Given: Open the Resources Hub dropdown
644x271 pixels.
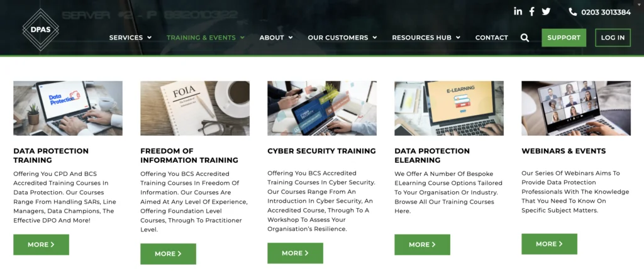Looking at the screenshot, I should coord(426,37).
